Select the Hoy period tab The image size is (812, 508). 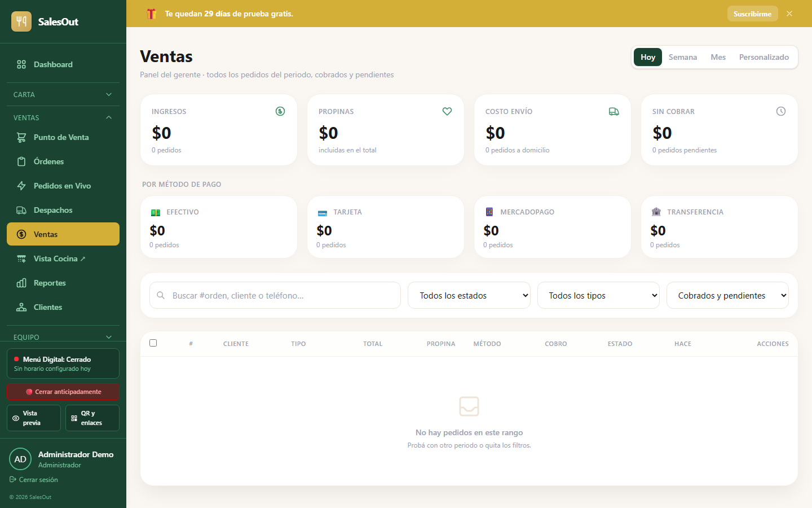[x=648, y=57]
